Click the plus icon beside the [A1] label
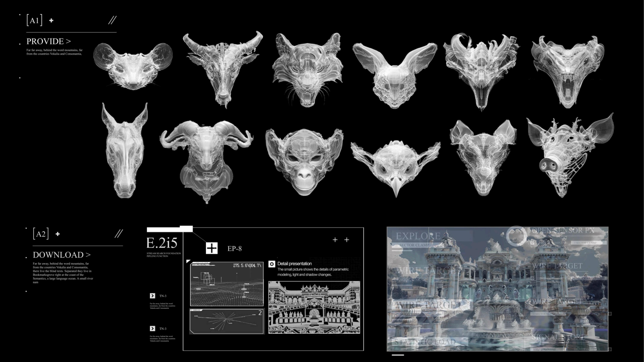The height and width of the screenshot is (362, 644). (x=51, y=21)
